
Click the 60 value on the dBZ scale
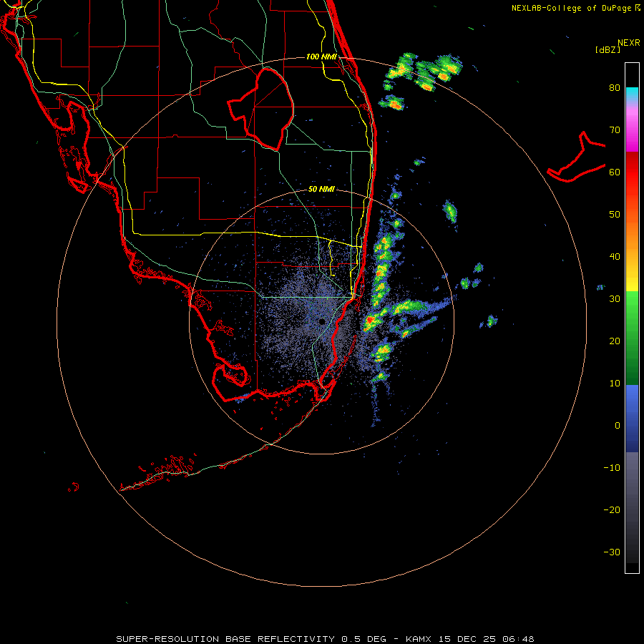[x=615, y=172]
